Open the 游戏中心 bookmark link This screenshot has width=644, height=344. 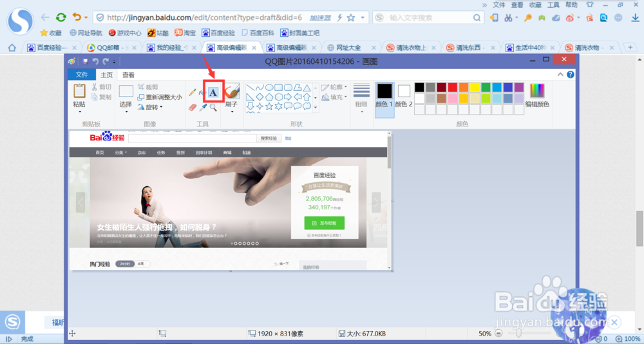125,32
